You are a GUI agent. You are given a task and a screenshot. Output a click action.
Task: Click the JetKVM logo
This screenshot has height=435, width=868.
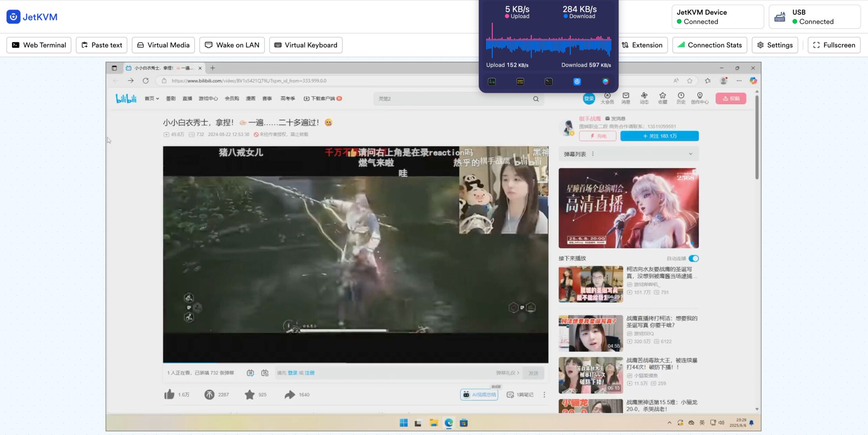[32, 17]
